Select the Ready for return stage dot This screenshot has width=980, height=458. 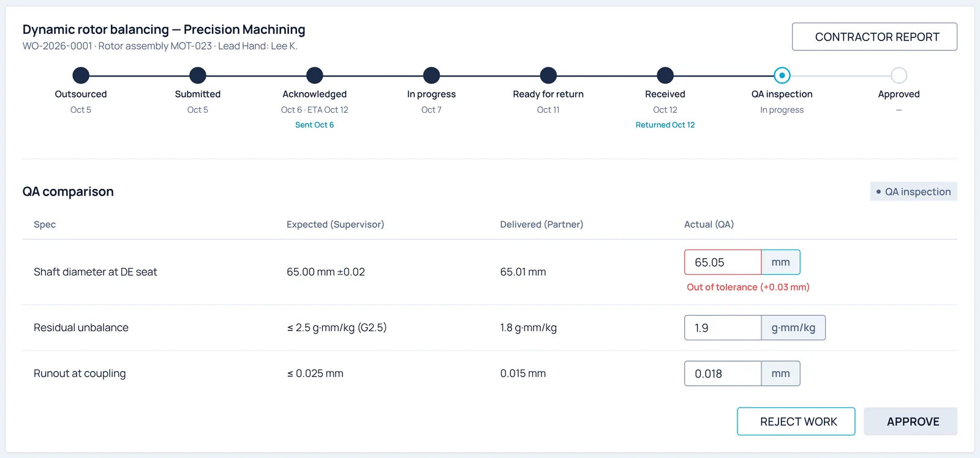pyautogui.click(x=548, y=75)
